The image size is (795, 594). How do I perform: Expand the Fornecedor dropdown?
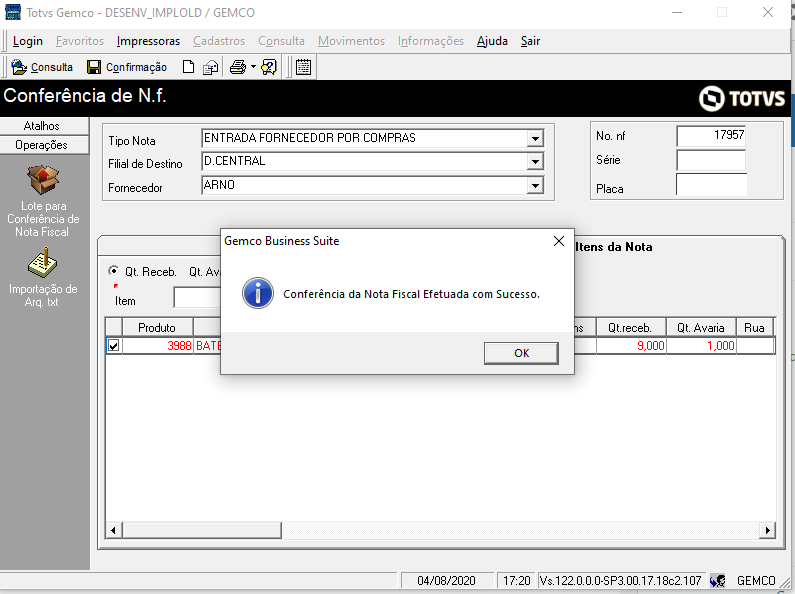click(535, 185)
